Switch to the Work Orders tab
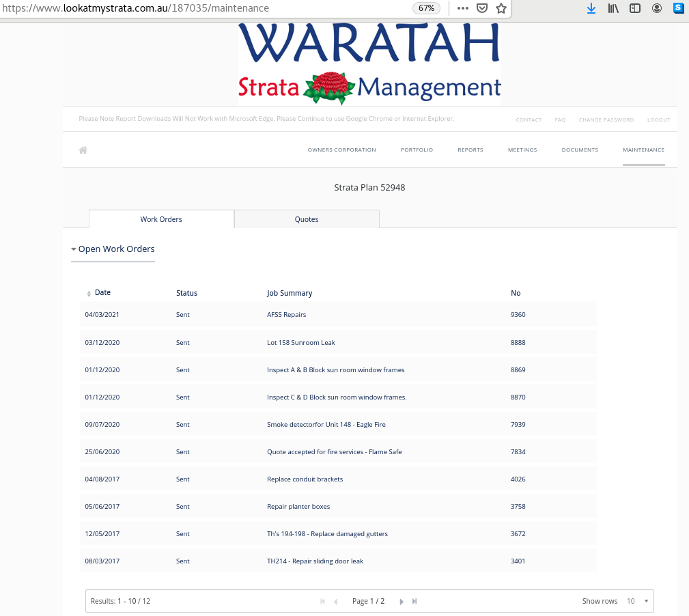The height and width of the screenshot is (616, 689). tap(161, 219)
